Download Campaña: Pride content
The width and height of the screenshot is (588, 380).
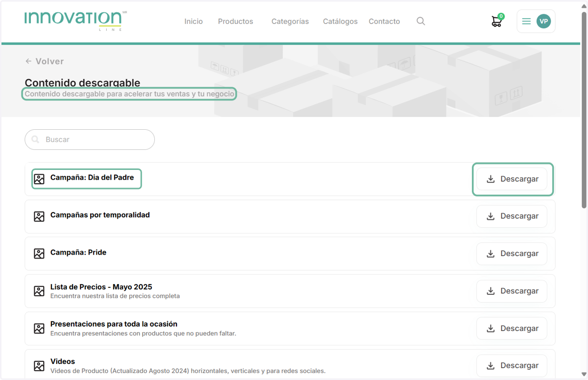(x=512, y=254)
